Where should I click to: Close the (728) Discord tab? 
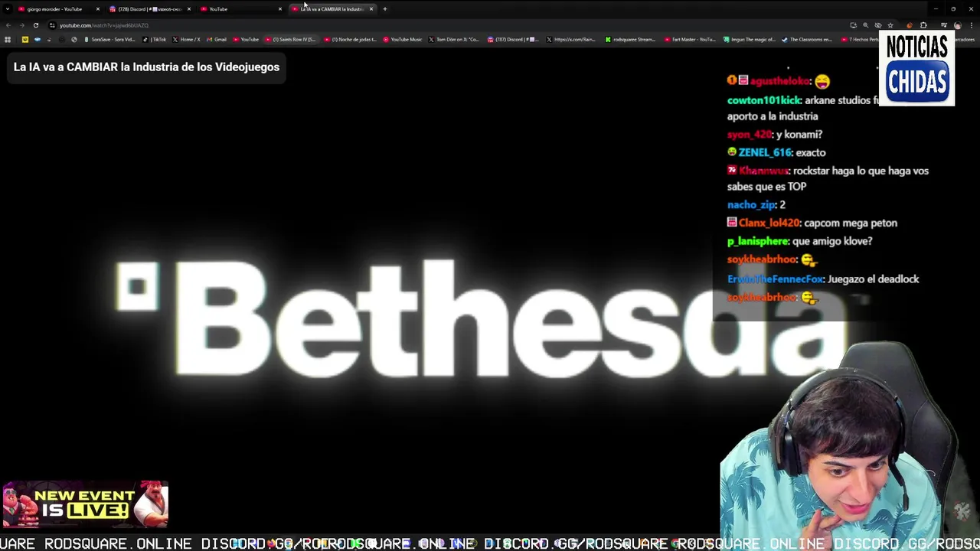pyautogui.click(x=189, y=9)
